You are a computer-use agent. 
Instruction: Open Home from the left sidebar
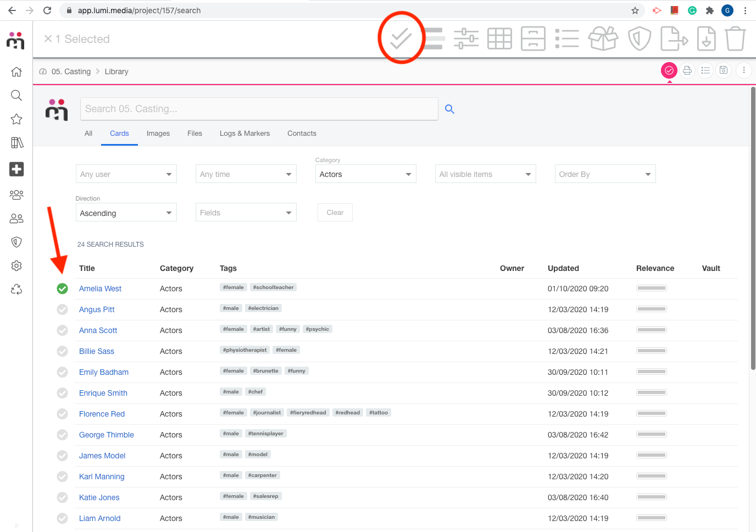point(16,71)
